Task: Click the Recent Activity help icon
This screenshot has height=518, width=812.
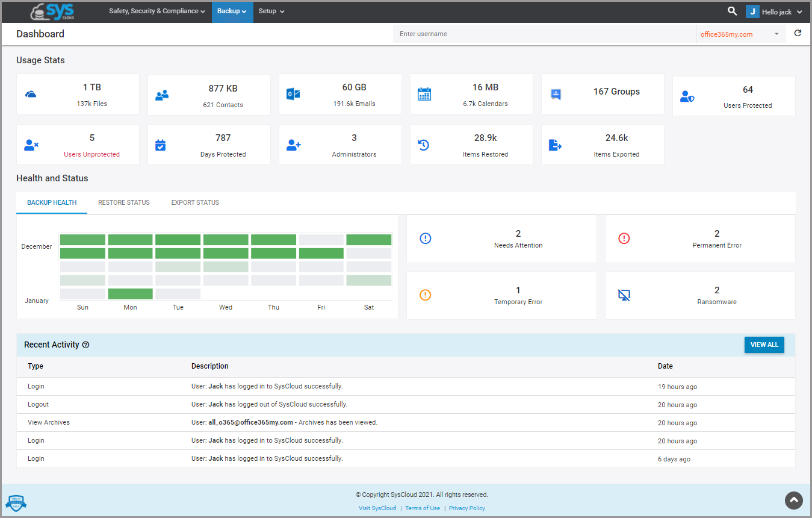Action: pyautogui.click(x=86, y=345)
